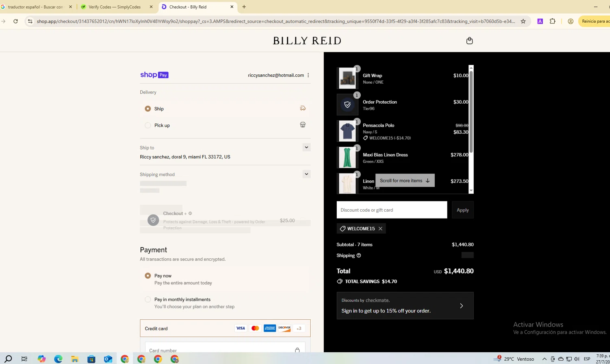Apply the discount code

463,210
